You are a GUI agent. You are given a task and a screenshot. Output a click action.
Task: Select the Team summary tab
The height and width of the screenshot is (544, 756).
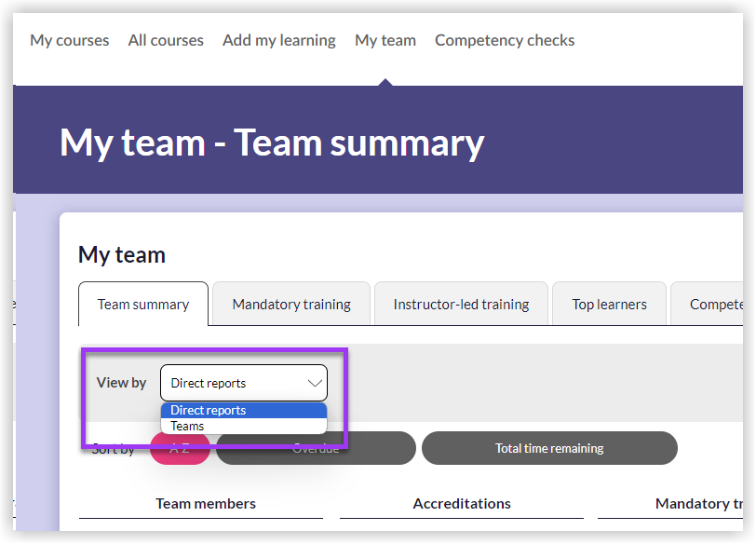point(142,304)
